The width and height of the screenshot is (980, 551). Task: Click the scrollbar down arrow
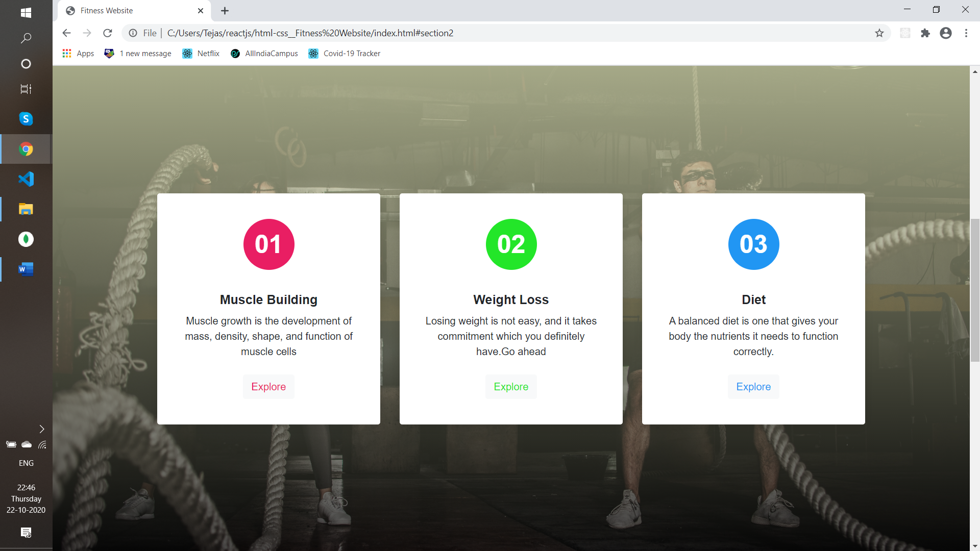pos(975,546)
